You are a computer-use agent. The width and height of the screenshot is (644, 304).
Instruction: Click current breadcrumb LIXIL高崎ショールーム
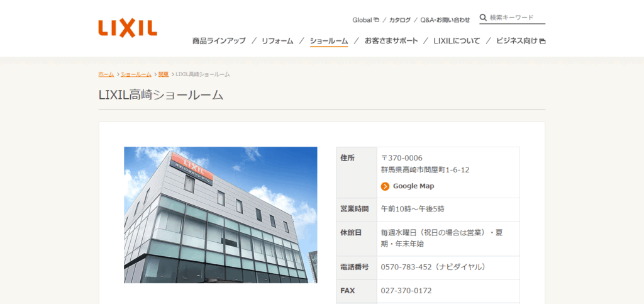203,74
